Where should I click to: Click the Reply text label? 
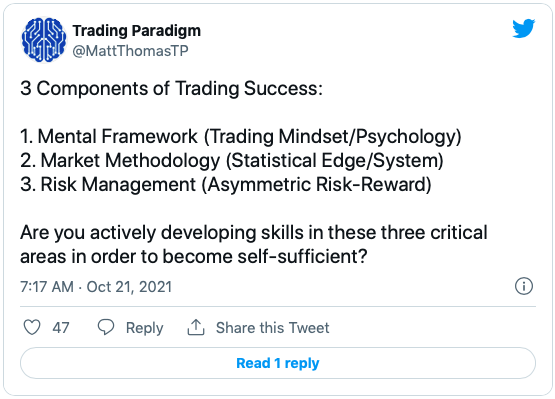pyautogui.click(x=144, y=328)
